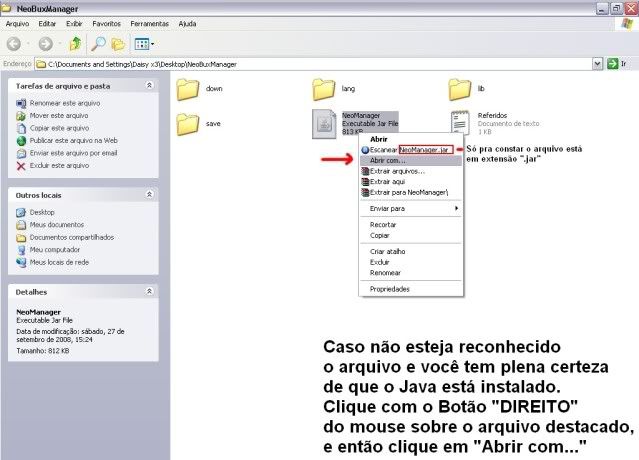The height and width of the screenshot is (460, 639).
Task: Click the Ir go button
Action: point(617,64)
